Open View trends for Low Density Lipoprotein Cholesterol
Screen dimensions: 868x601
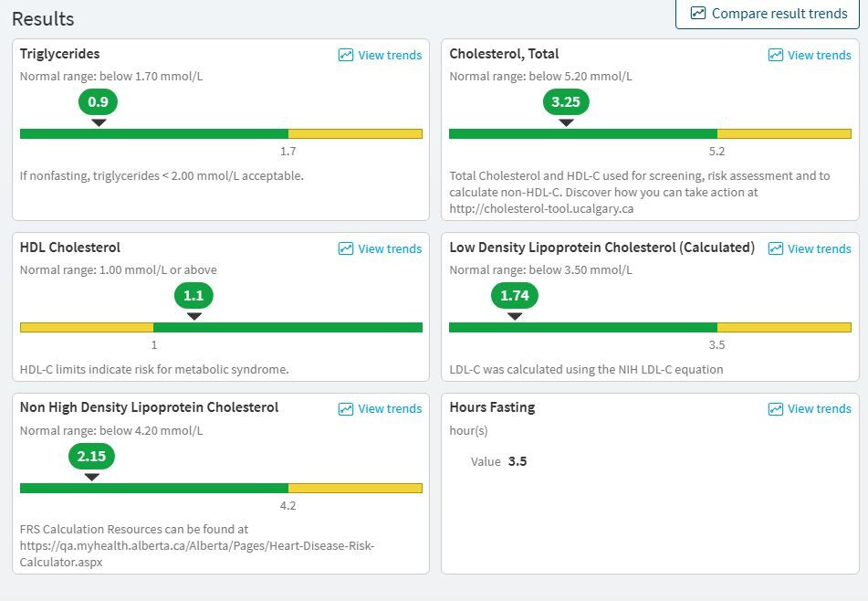point(810,248)
